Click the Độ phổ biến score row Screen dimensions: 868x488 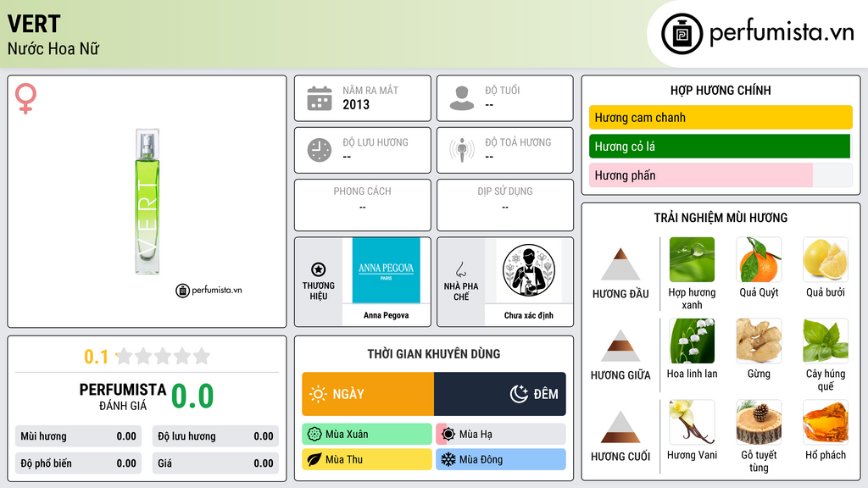click(x=79, y=463)
